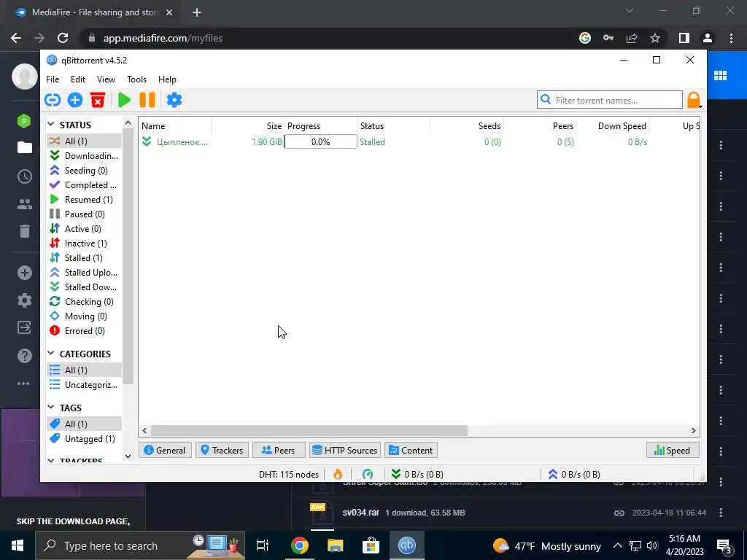Click torrent list scroll right arrow
This screenshot has width=747, height=560.
coord(693,430)
